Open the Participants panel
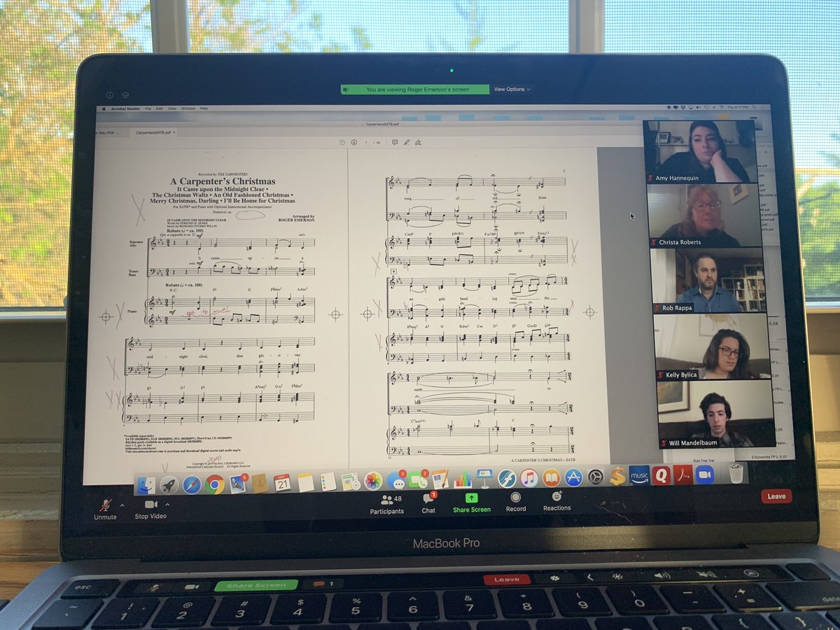This screenshot has width=840, height=630. pyautogui.click(x=386, y=504)
